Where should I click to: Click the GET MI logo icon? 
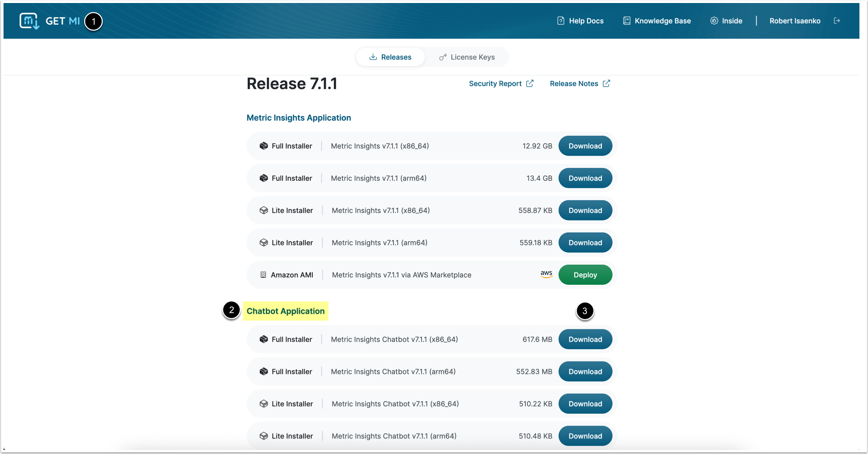pos(29,21)
